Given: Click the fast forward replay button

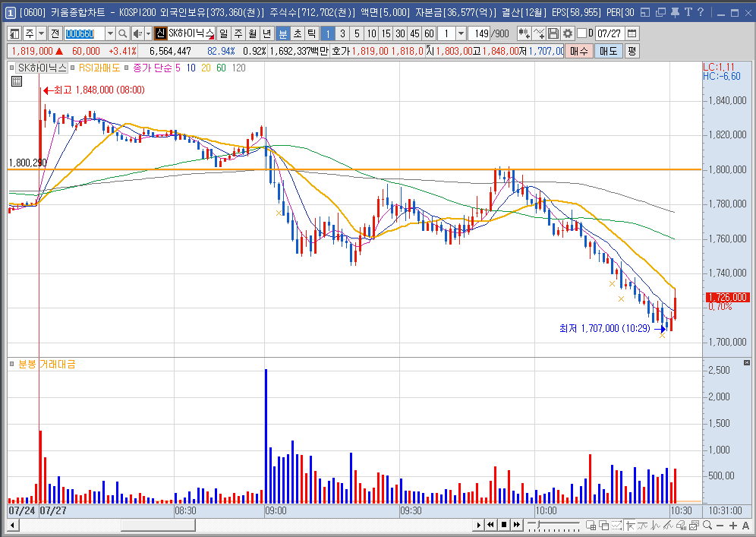Looking at the screenshot, I should tap(517, 525).
